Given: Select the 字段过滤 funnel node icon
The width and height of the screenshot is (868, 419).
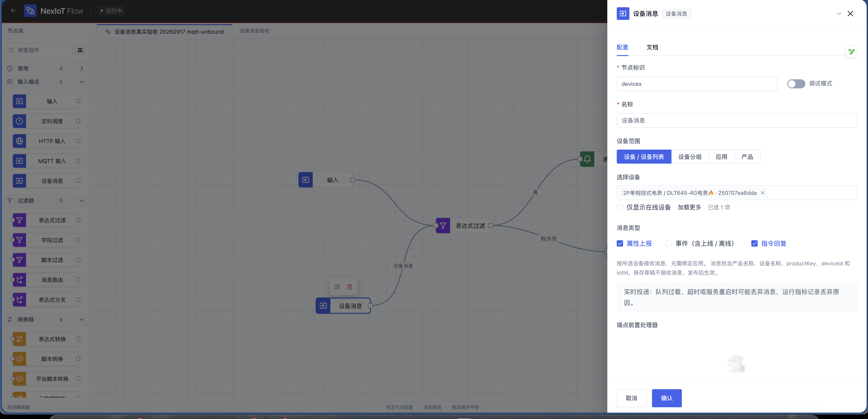Looking at the screenshot, I should 19,240.
